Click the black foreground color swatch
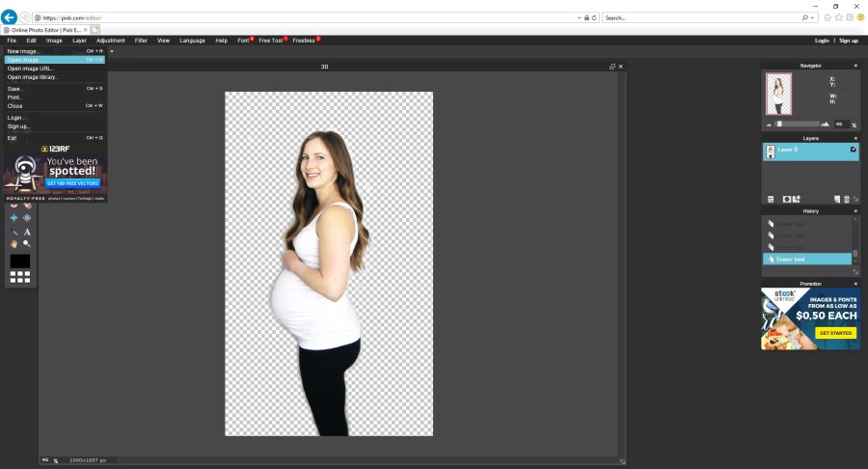The height and width of the screenshot is (469, 868). (20, 261)
